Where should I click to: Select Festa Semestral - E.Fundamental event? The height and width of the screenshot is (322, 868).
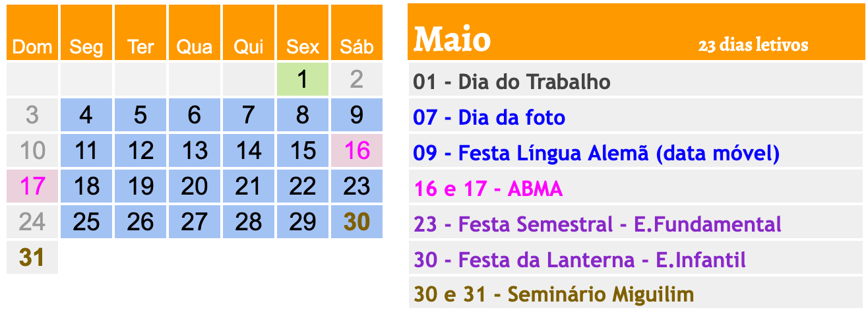(x=598, y=224)
